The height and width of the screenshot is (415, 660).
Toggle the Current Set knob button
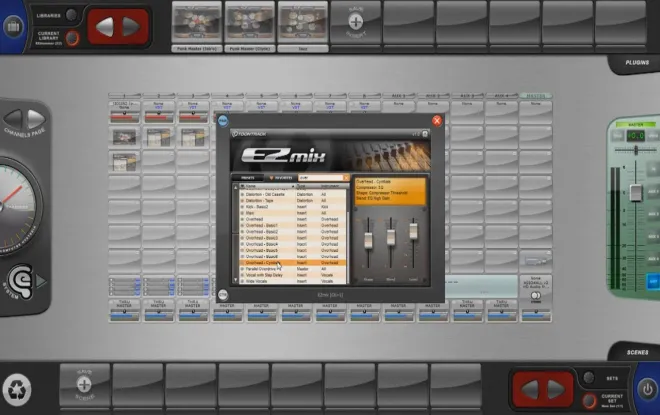click(589, 401)
